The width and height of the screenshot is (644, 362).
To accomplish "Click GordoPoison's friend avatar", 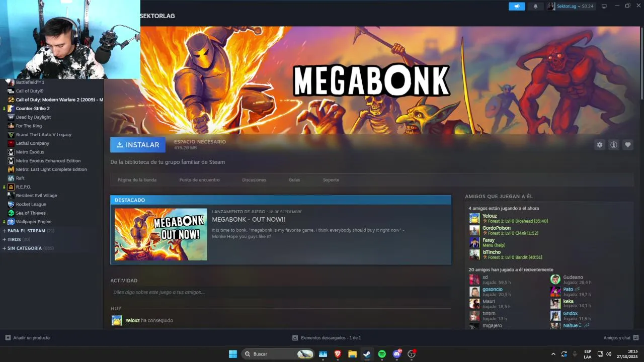I will tap(474, 230).
